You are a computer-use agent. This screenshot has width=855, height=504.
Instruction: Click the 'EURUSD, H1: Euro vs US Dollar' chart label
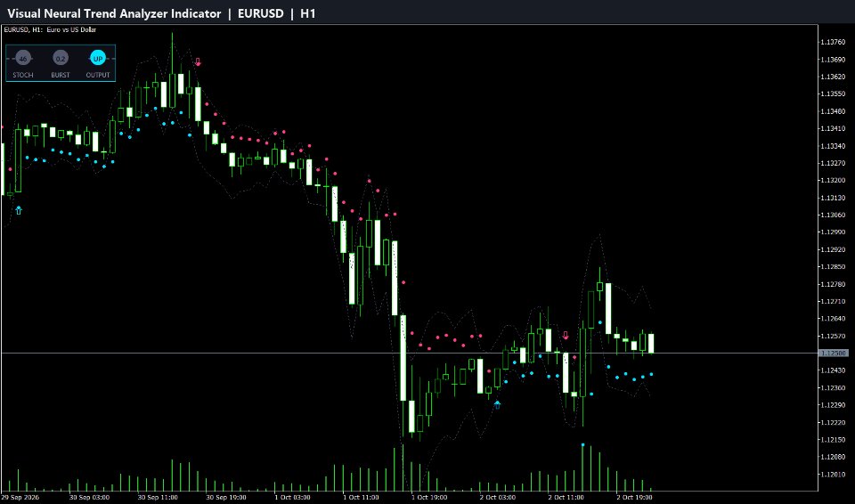pyautogui.click(x=50, y=29)
